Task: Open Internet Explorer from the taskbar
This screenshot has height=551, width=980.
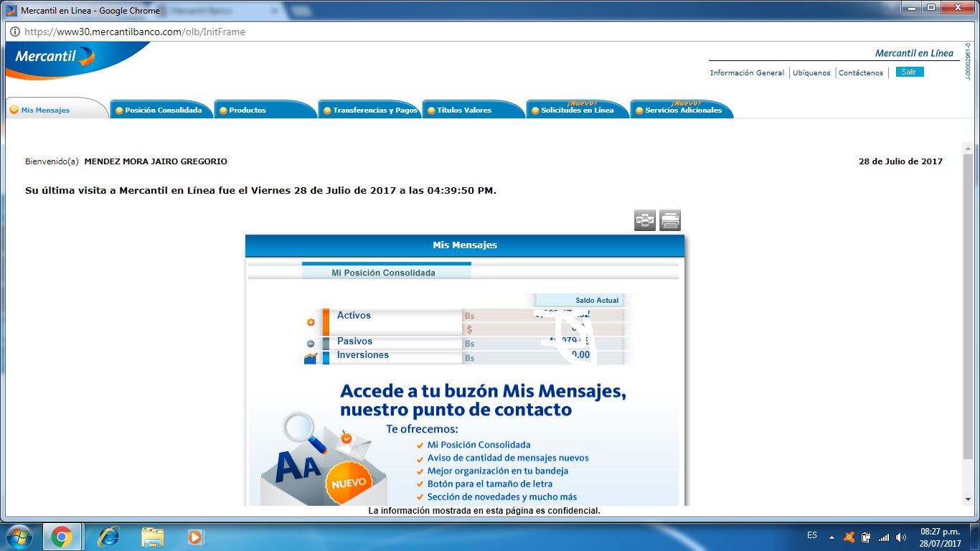Action: tap(108, 536)
